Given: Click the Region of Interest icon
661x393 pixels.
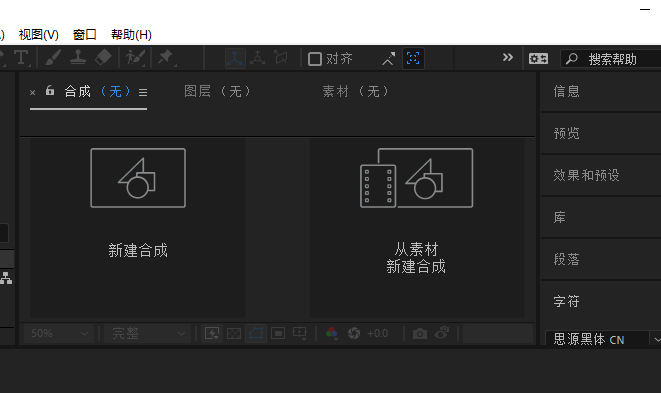Looking at the screenshot, I should [x=278, y=334].
